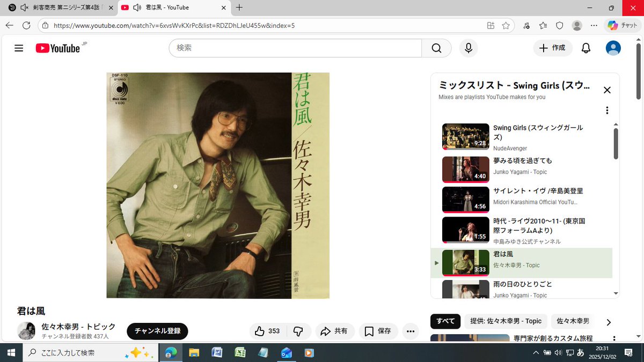
Task: Open the blue account avatar menu
Action: coord(613,48)
